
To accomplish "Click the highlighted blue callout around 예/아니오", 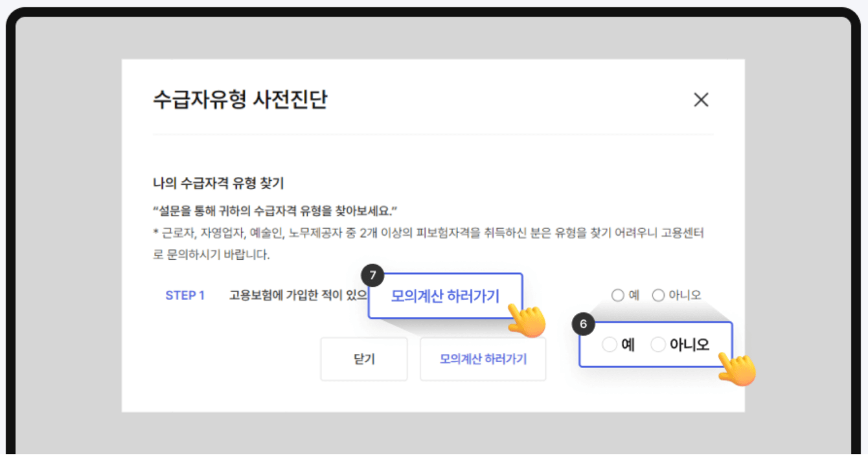I will coord(656,344).
